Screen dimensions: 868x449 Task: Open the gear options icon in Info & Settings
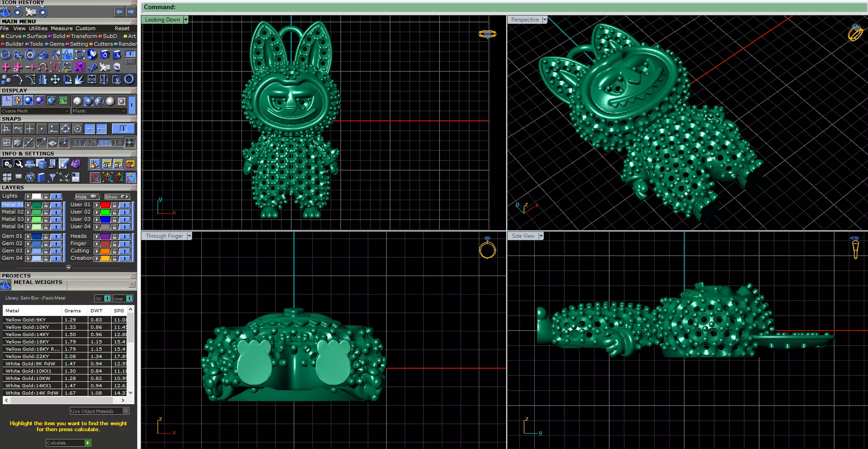pos(7,164)
